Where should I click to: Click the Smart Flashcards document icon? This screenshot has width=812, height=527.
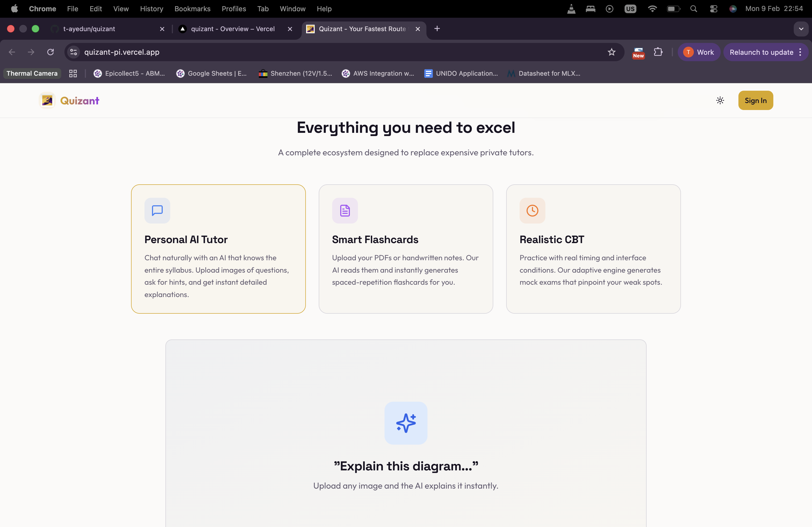point(345,210)
